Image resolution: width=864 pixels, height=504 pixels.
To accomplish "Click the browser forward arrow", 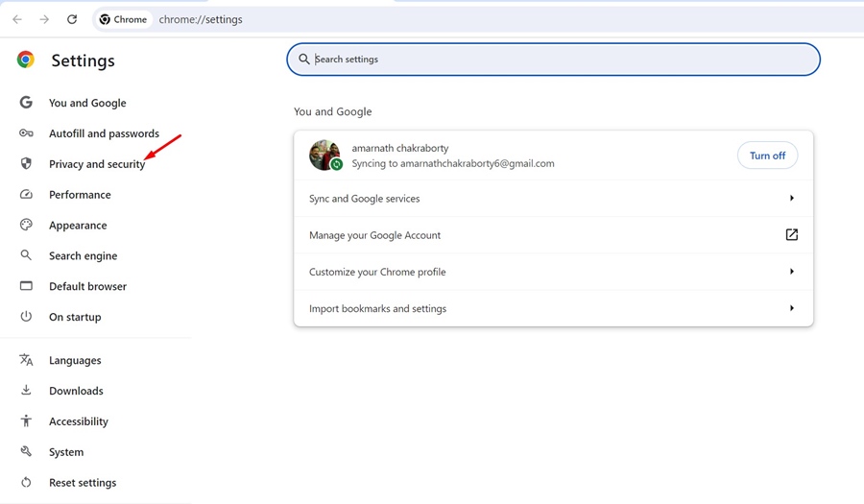I will (44, 19).
